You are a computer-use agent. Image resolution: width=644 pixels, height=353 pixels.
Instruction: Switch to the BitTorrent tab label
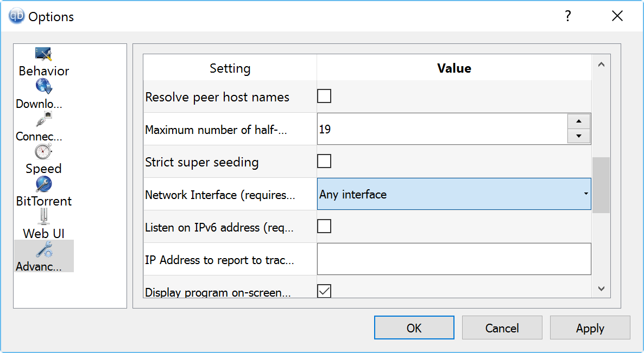[x=44, y=201]
